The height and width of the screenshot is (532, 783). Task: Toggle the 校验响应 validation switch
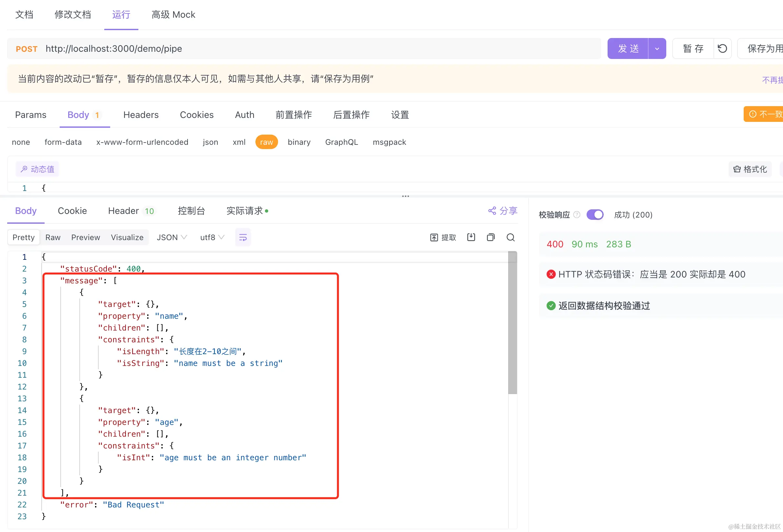pos(595,215)
